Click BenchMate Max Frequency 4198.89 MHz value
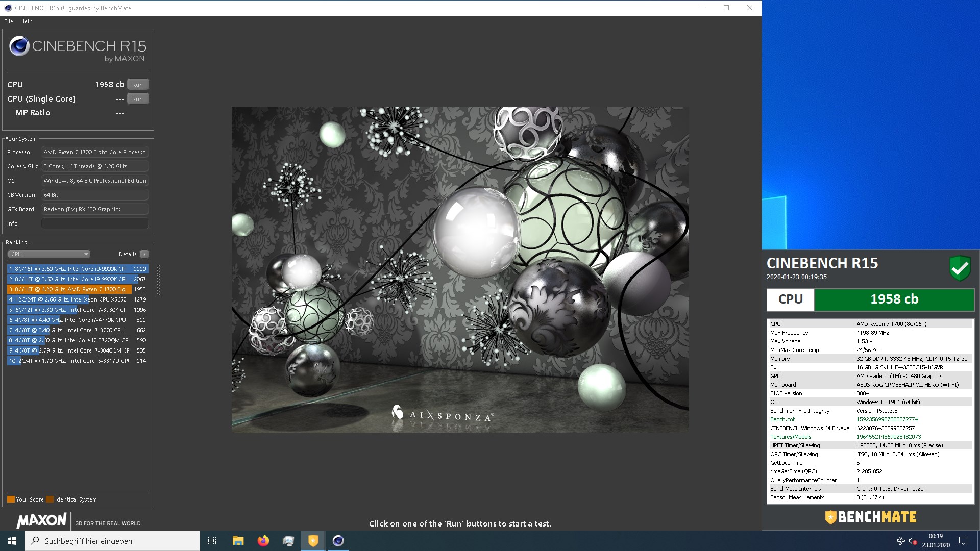The width and height of the screenshot is (980, 551). (872, 333)
